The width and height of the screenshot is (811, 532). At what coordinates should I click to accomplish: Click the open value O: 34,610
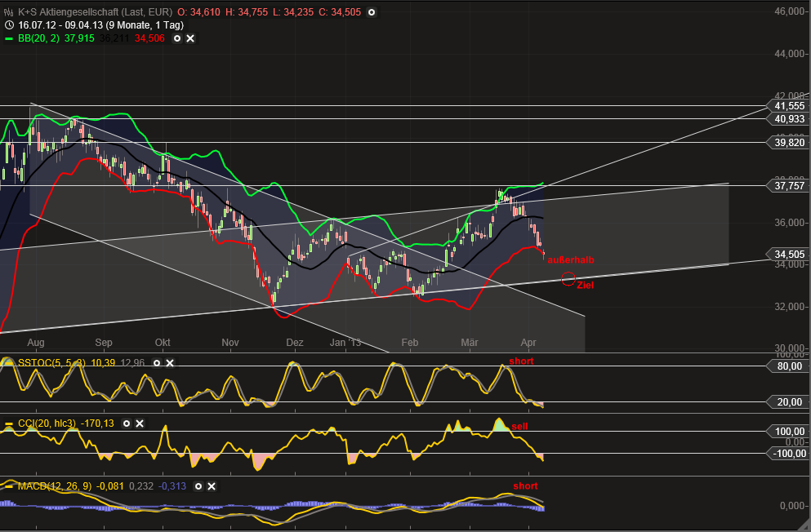click(x=198, y=12)
